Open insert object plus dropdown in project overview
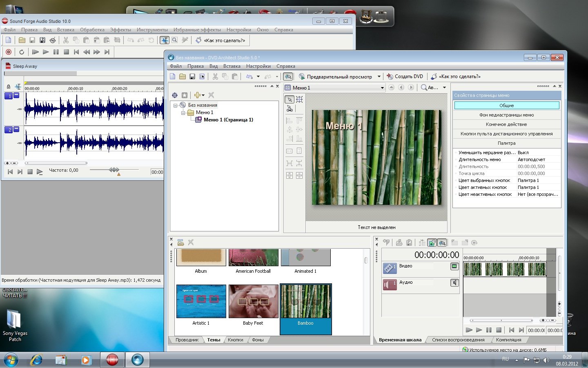 [x=199, y=95]
